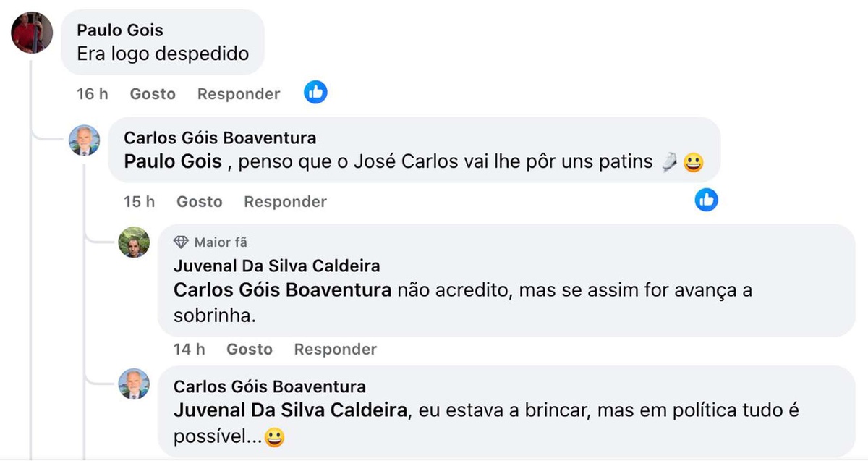Toggle Gosto on Juvenal's 14 h reply
This screenshot has width=868, height=461.
pos(249,350)
